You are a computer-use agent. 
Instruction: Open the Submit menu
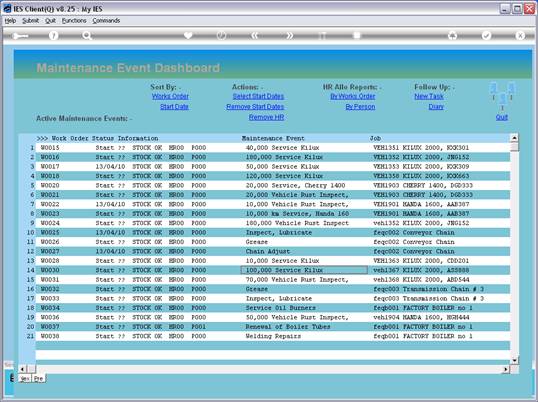[x=31, y=21]
